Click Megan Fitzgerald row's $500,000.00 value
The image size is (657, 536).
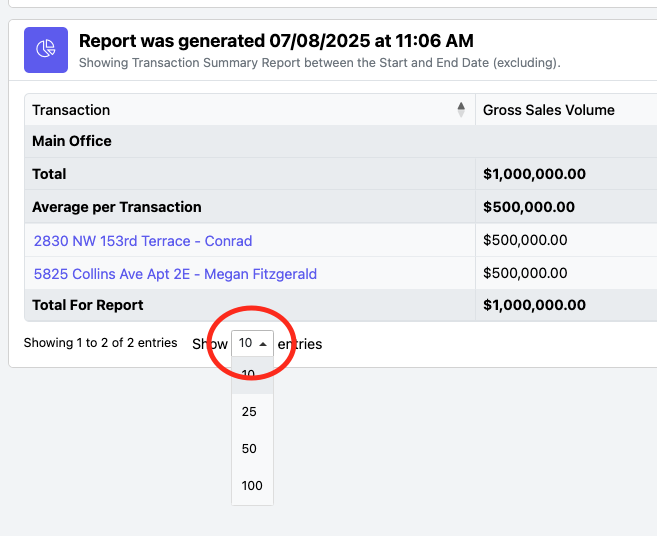pos(525,273)
